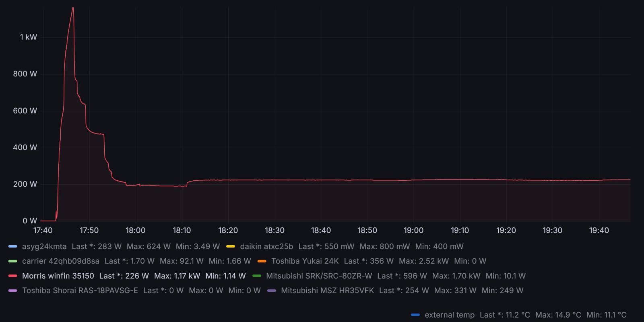The image size is (644, 322).
Task: Click the 0 W y-axis label
Action: [30, 221]
